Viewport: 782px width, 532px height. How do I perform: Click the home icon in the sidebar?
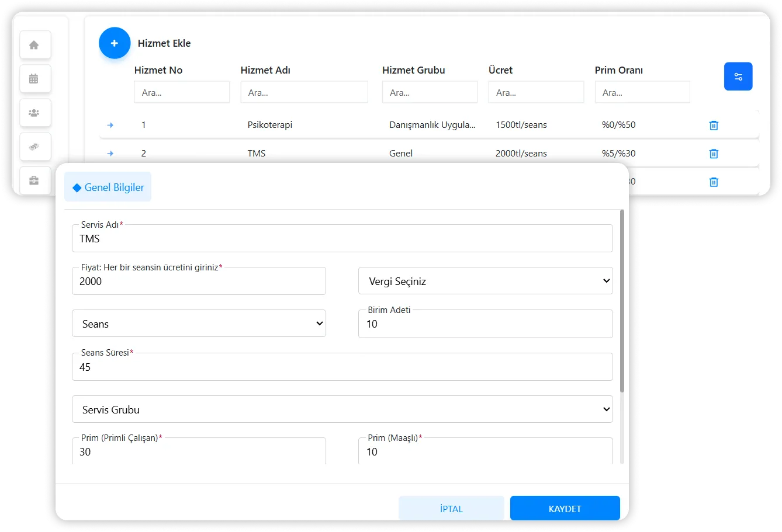point(34,45)
